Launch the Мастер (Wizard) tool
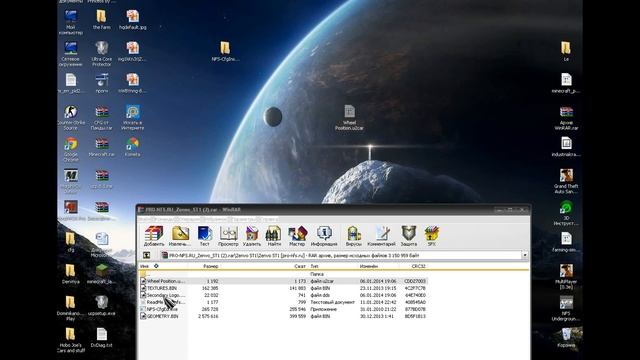This screenshot has height=360, width=640. point(297,236)
